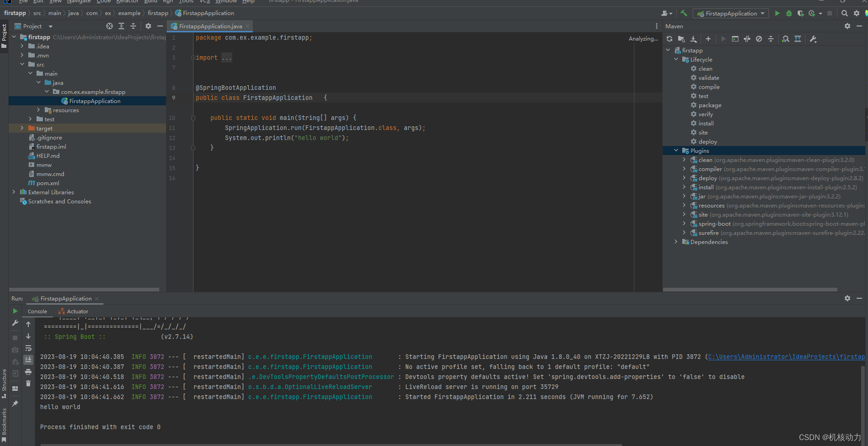Collapse all in Project panel toolbar

(x=133, y=26)
